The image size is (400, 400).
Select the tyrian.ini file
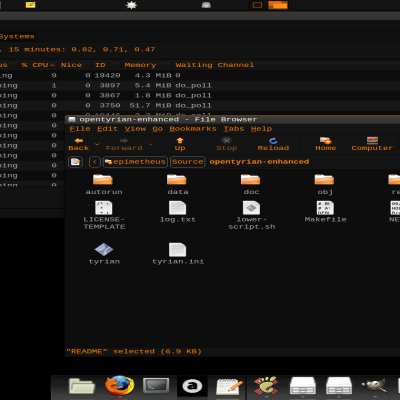point(178,254)
